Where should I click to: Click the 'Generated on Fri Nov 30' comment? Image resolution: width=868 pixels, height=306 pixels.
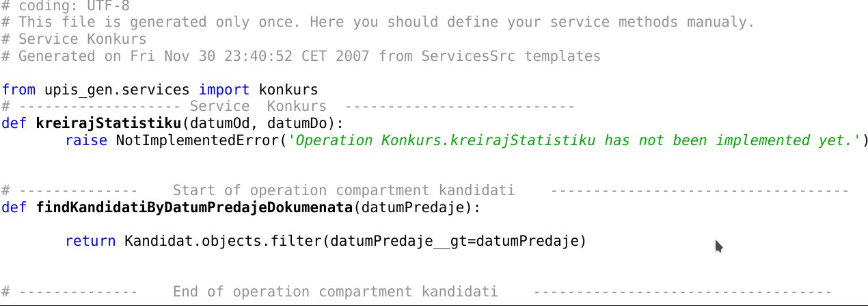[x=301, y=56]
